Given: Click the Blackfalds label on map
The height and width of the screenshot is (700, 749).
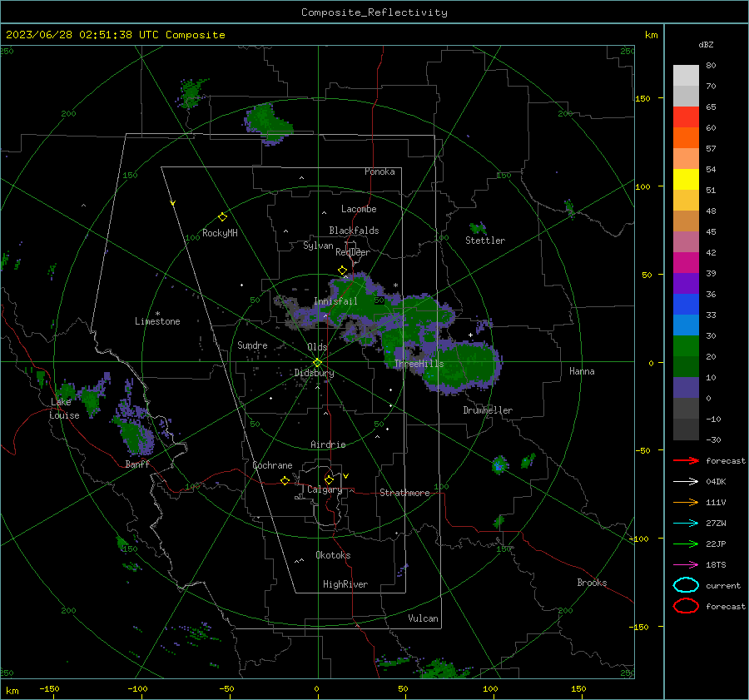Looking at the screenshot, I should click(x=354, y=231).
